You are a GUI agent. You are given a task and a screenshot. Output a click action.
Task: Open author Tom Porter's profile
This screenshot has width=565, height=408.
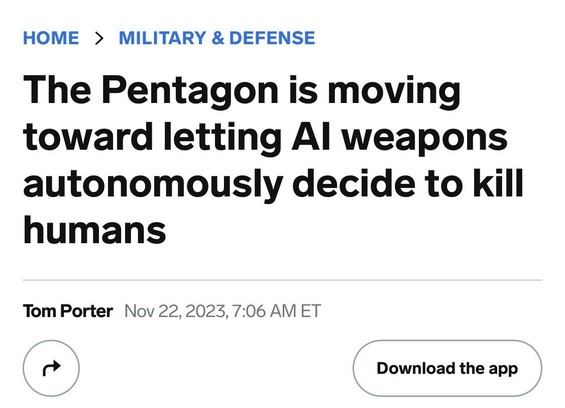pos(68,311)
